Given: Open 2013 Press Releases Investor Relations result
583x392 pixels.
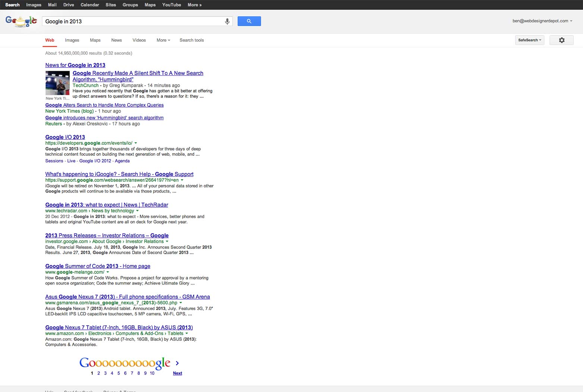Looking at the screenshot, I should [x=107, y=235].
